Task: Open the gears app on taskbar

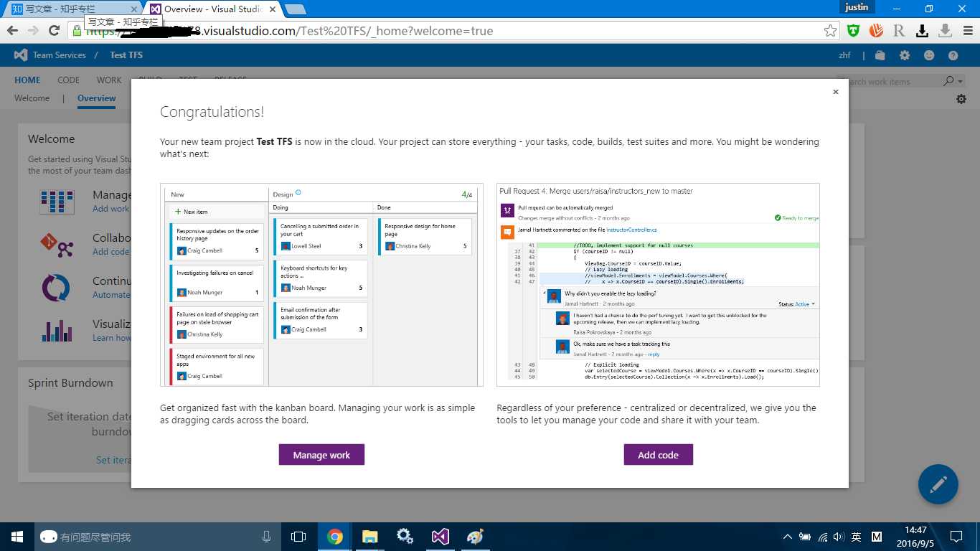Action: coord(405,537)
